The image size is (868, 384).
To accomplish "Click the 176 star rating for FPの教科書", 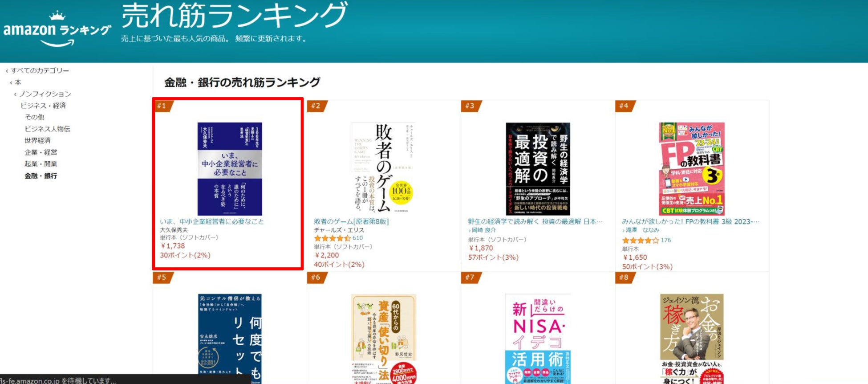I will pos(646,240).
